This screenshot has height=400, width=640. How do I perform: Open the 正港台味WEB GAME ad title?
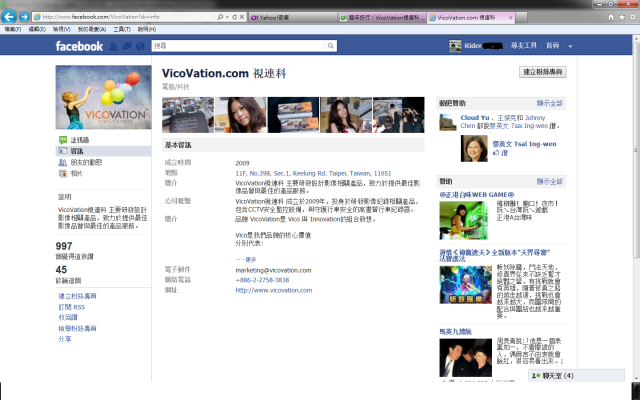(477, 195)
